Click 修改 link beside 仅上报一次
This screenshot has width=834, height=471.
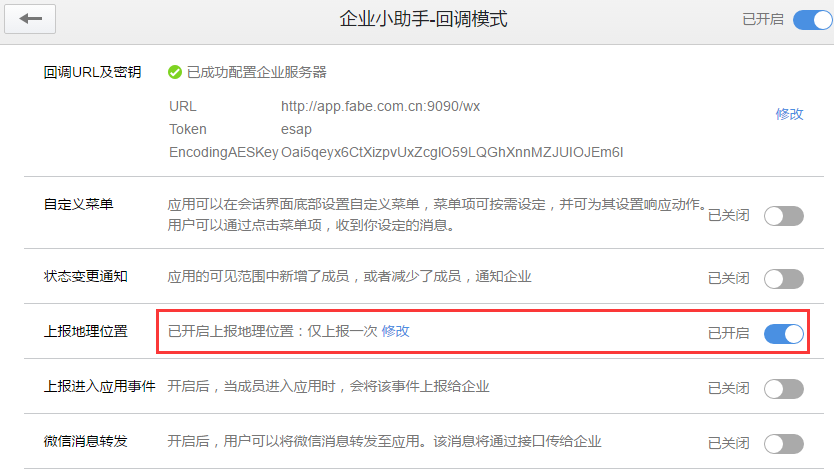coord(396,331)
